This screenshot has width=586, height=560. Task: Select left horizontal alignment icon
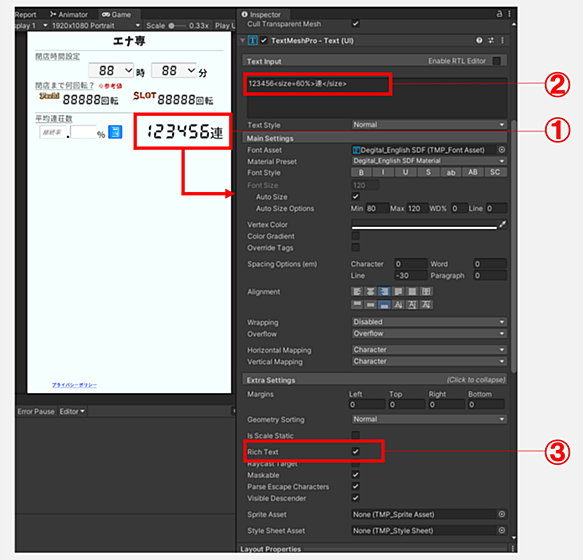(357, 292)
